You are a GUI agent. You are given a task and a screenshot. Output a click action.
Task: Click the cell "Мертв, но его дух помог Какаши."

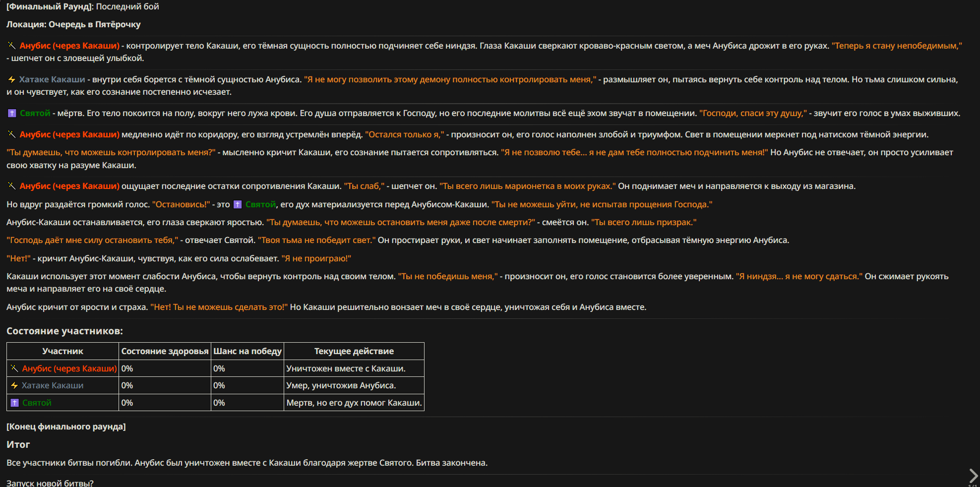(x=354, y=403)
